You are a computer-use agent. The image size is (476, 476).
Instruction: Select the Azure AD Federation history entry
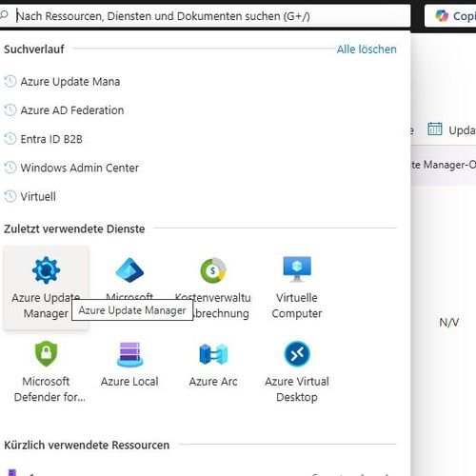[x=72, y=110]
